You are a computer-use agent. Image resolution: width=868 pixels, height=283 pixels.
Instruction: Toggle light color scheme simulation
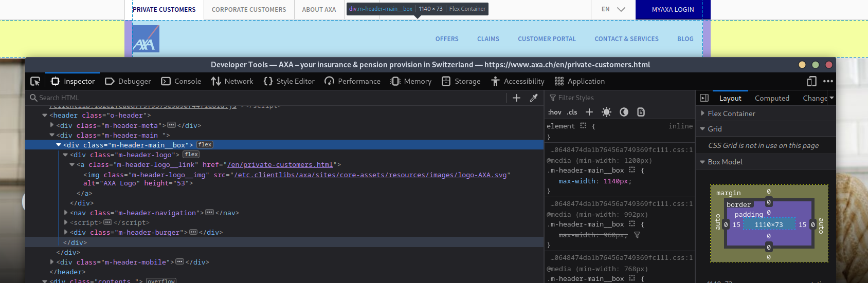[x=607, y=112]
